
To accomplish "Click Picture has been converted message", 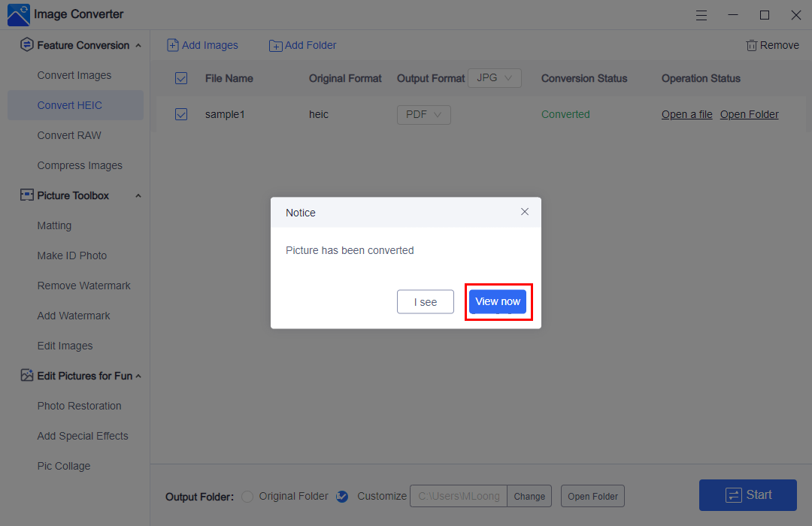I will [350, 250].
